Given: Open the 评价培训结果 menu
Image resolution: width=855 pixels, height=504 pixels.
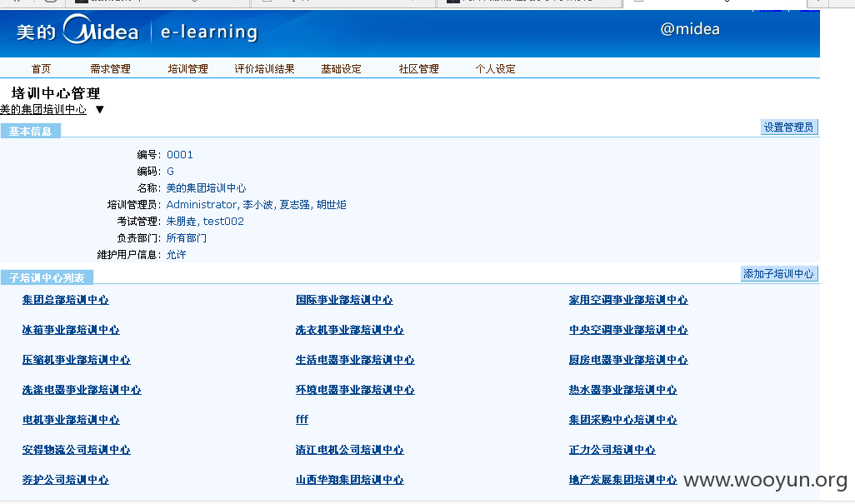Looking at the screenshot, I should [x=264, y=68].
